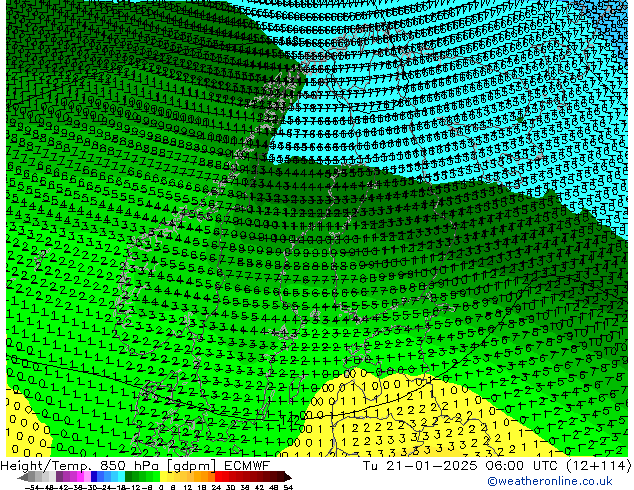Click the 'Tu 21-01-2025 06:00 UTC' timestamp
This screenshot has width=634, height=490.
point(461,466)
